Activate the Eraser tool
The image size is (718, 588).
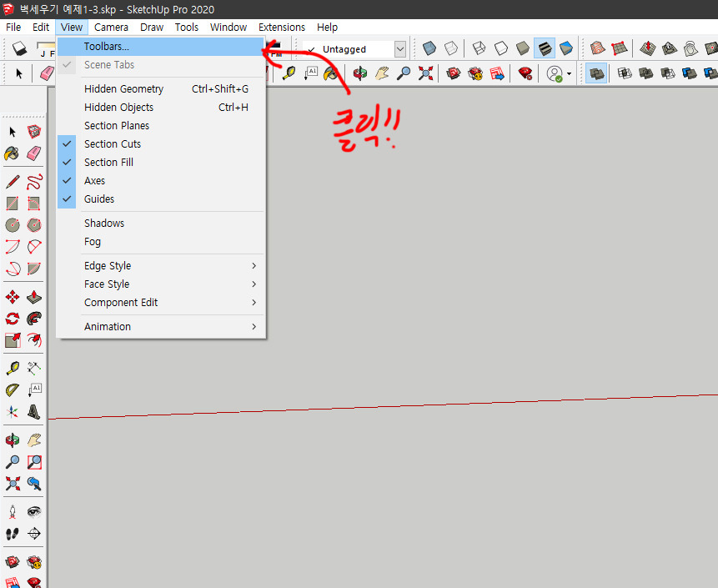click(x=35, y=153)
